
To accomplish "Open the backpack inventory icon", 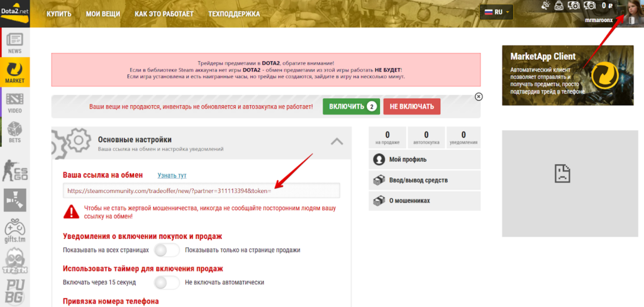I will click(558, 5).
